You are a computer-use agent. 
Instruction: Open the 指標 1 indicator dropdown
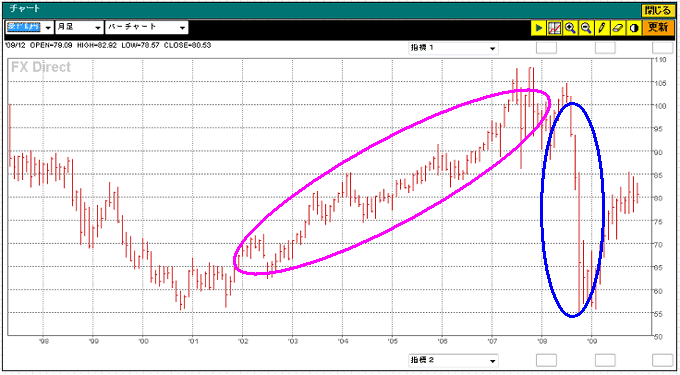[454, 48]
